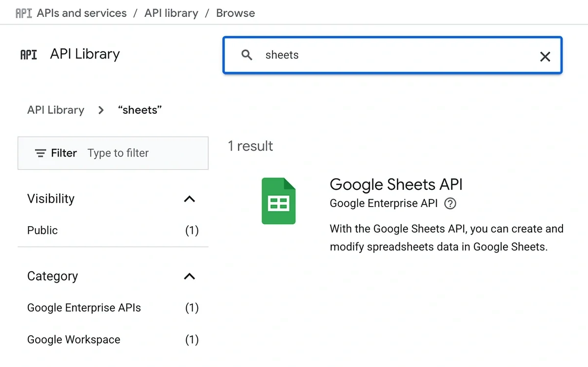588x367 pixels.
Task: Click the filter funnel icon in the sidebar
Action: (x=40, y=153)
